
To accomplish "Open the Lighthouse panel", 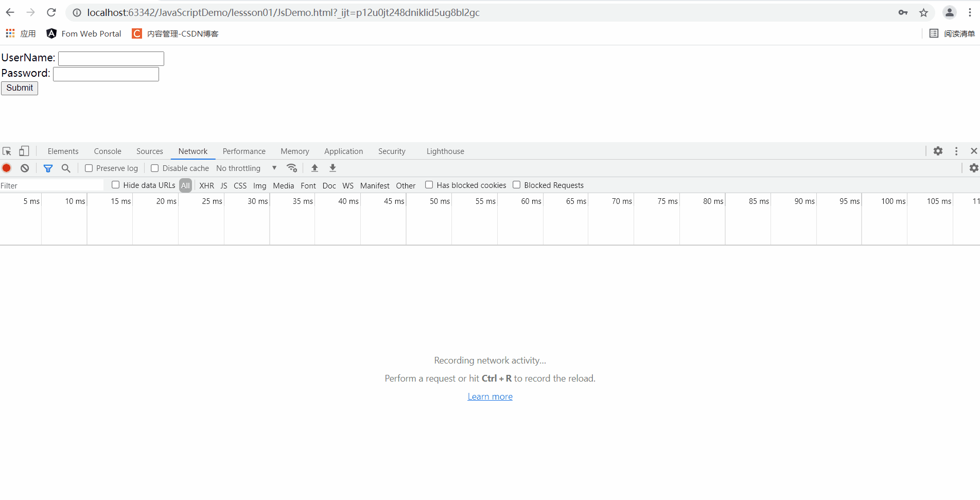I will tap(445, 151).
